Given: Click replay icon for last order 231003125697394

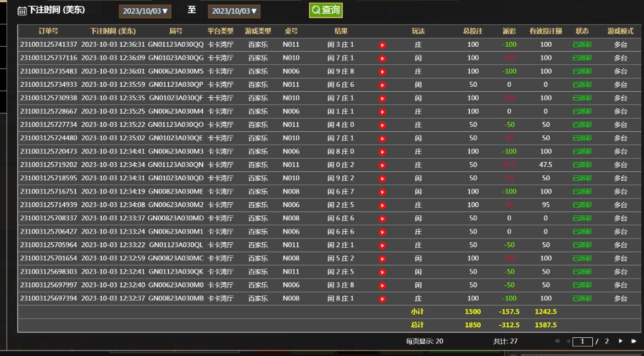Looking at the screenshot, I should pos(382,299).
